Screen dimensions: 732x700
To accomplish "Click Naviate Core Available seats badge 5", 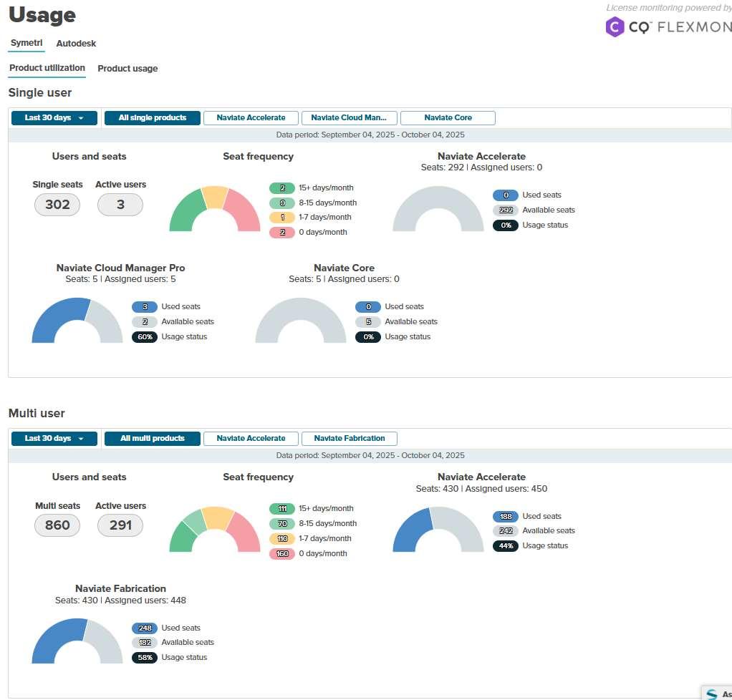I will point(368,321).
